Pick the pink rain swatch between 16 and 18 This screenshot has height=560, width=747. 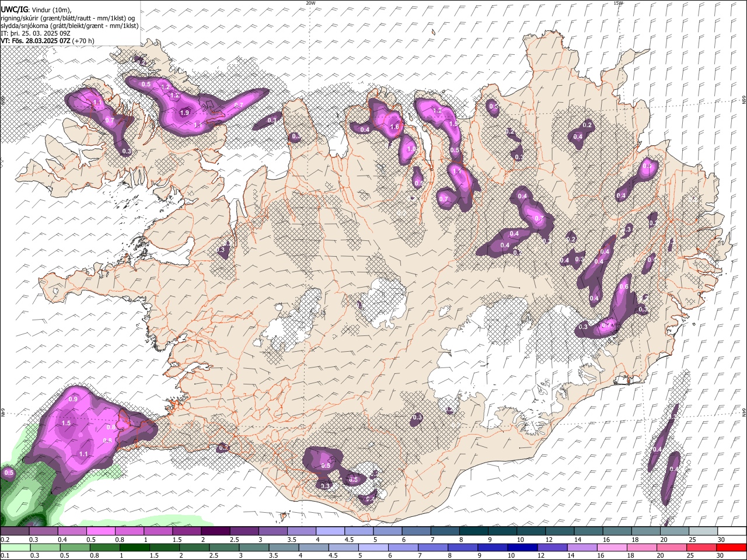point(611,548)
